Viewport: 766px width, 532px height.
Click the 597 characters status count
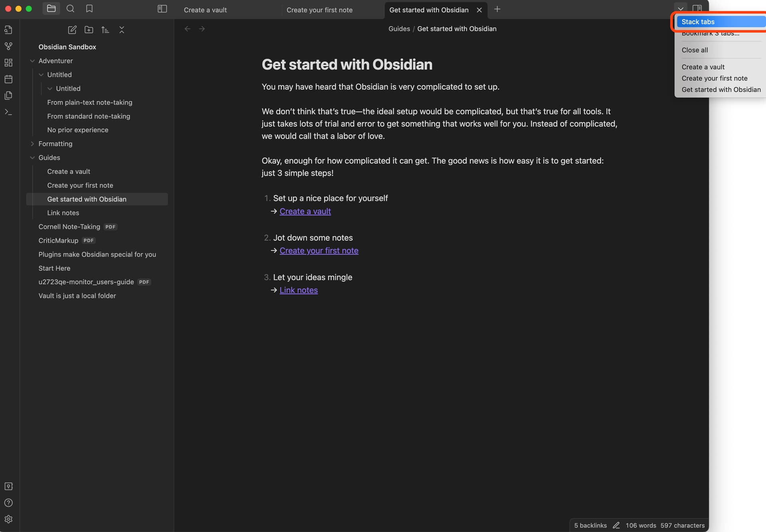[682, 525]
